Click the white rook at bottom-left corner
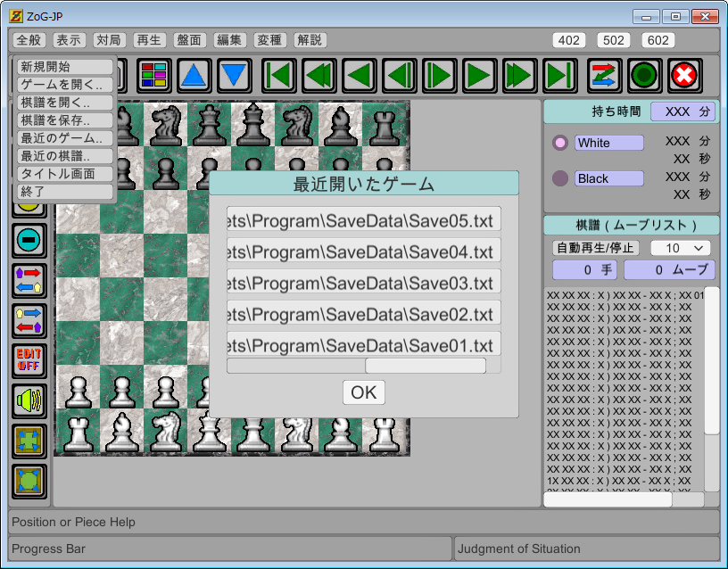The image size is (728, 569). click(x=78, y=433)
